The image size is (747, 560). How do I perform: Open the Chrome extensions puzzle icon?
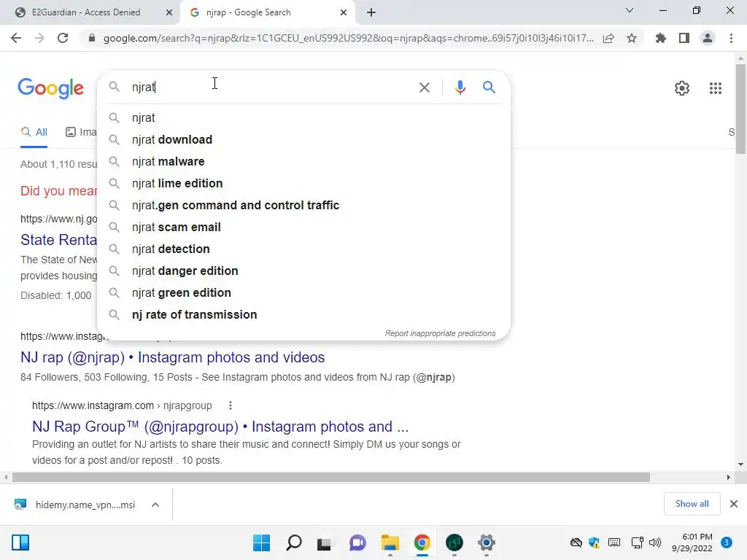[660, 38]
